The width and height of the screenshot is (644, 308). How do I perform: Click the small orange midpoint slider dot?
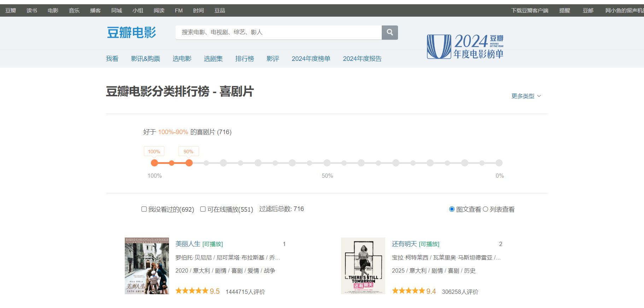click(x=172, y=163)
